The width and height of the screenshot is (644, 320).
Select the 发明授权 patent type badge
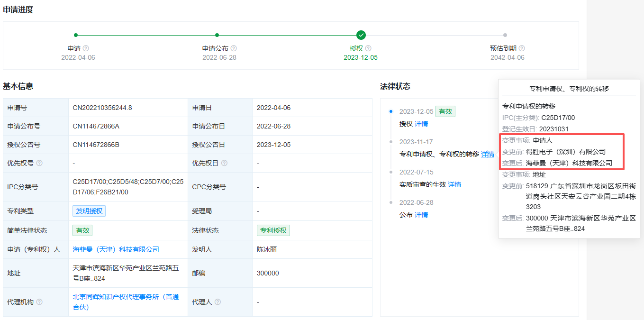(x=90, y=211)
